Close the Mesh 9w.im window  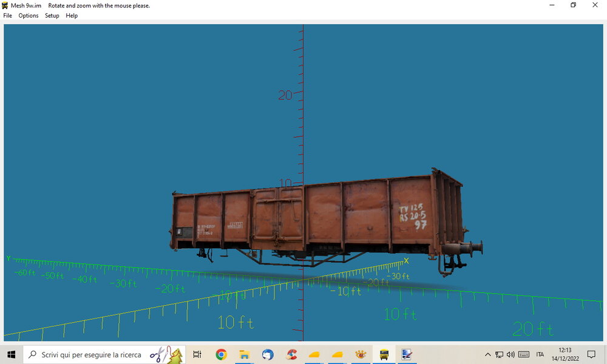595,5
